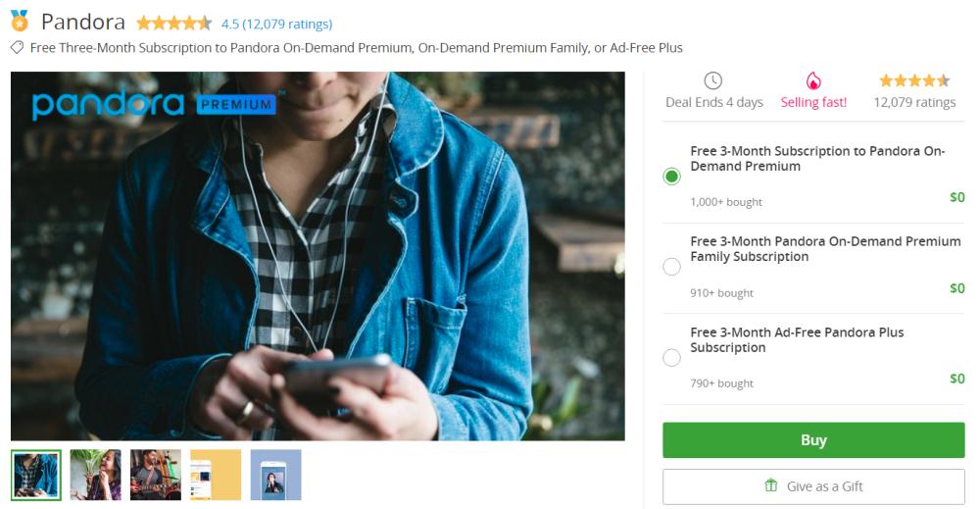Click the tag icon before the deal description

point(17,47)
